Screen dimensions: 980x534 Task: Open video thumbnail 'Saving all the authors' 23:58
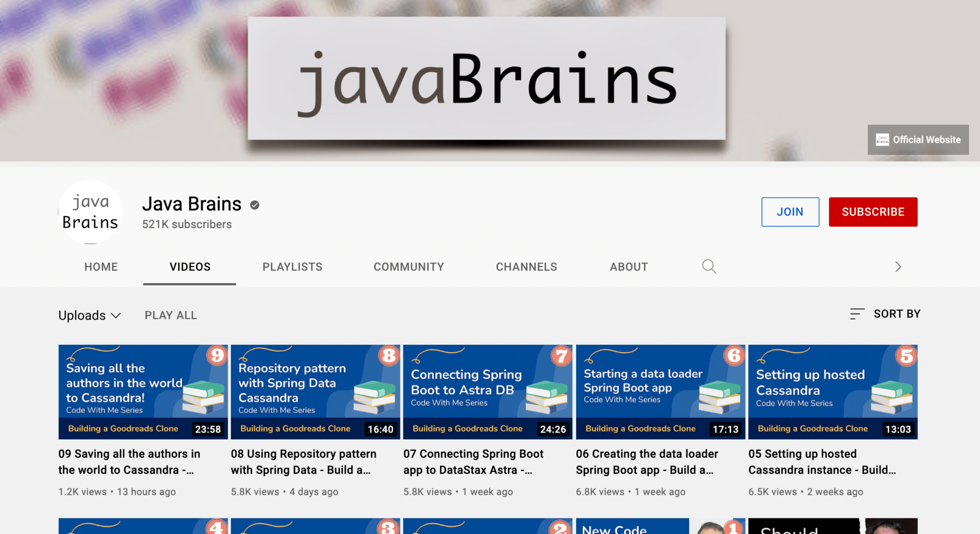[x=143, y=392]
